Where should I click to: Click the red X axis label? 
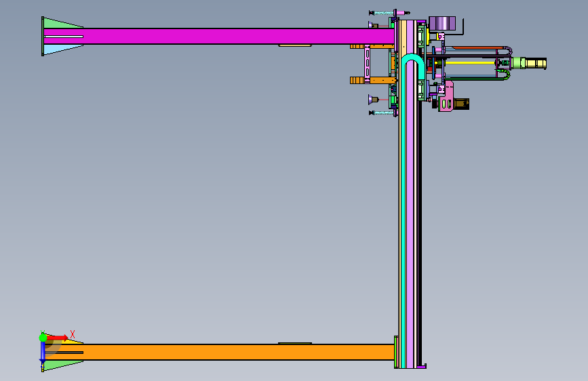point(73,334)
